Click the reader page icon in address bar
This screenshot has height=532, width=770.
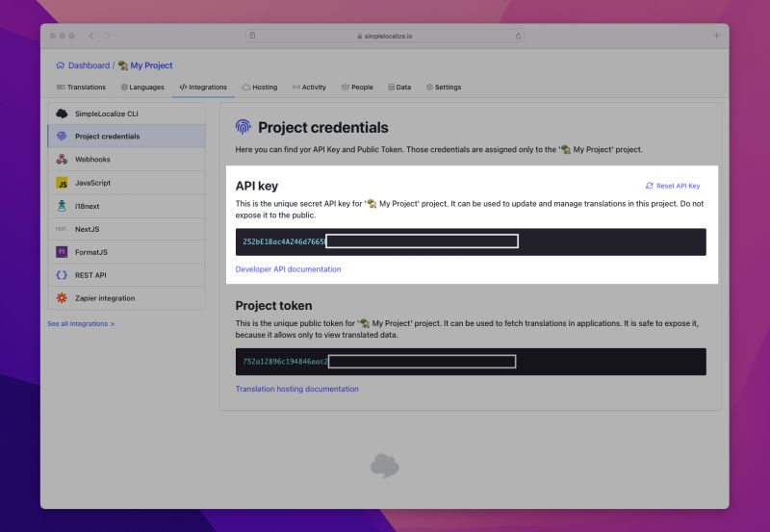coord(252,36)
